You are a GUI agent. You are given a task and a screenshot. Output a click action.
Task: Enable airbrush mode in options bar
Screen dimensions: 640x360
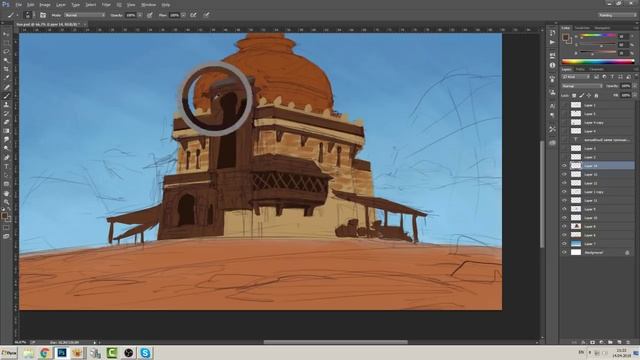[193, 15]
